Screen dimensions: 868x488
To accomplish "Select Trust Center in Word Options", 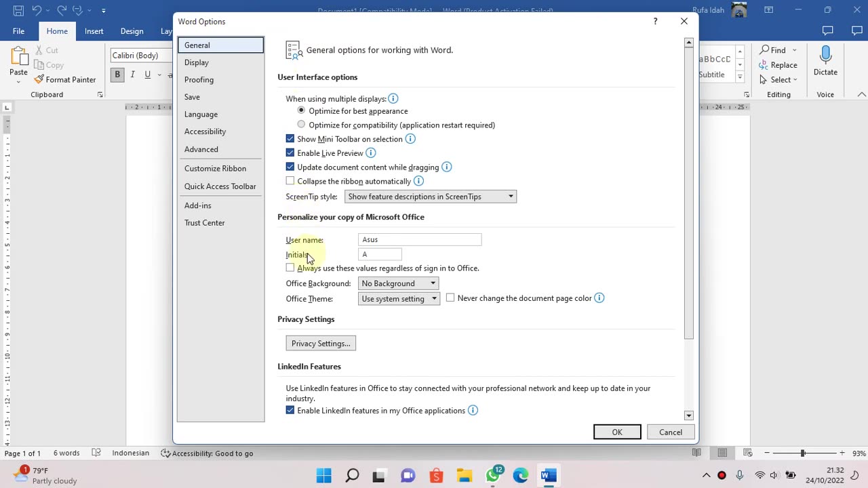I will click(220, 223).
